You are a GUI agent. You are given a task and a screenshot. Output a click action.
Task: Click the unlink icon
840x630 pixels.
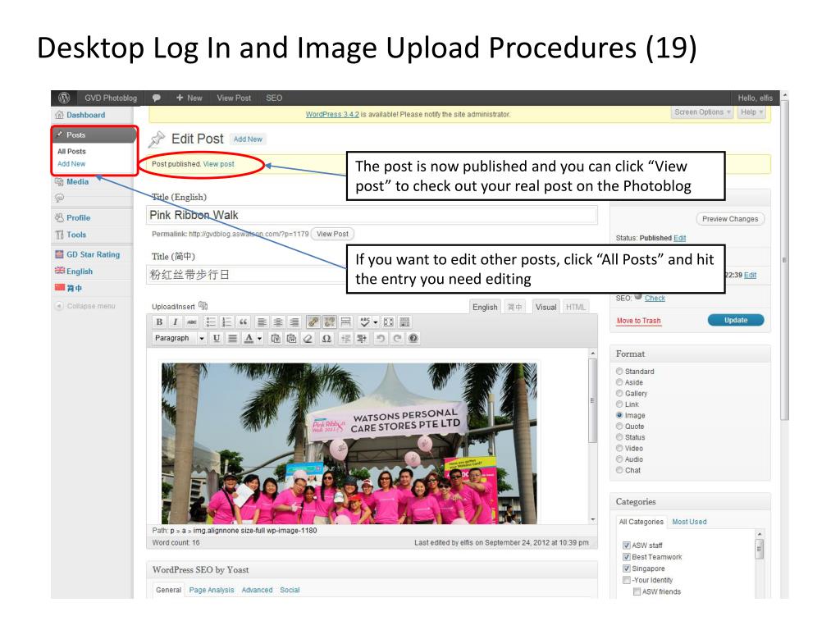pos(330,322)
